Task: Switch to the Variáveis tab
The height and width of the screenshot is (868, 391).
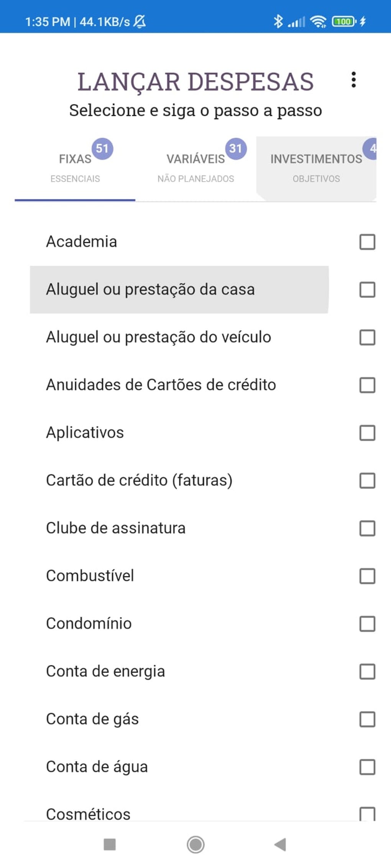Action: (195, 168)
